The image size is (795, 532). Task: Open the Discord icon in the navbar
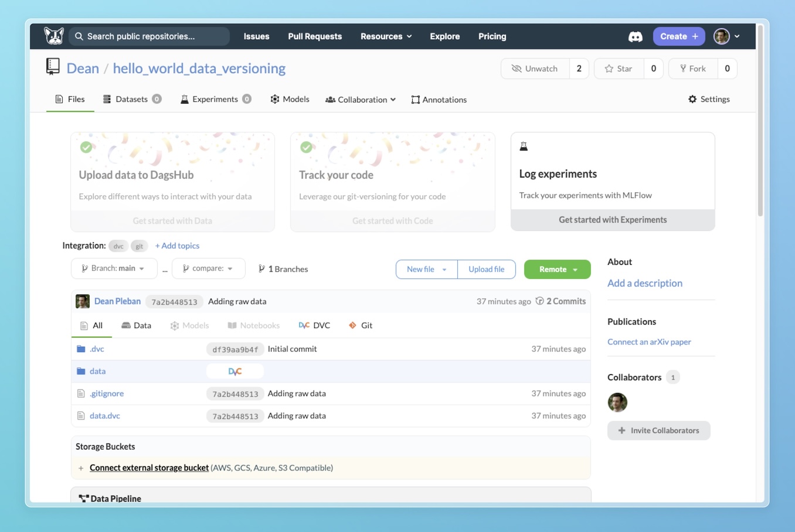tap(636, 36)
